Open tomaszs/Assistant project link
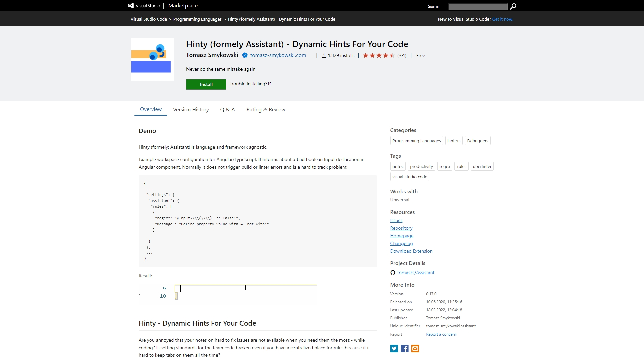The width and height of the screenshot is (644, 362). pyautogui.click(x=416, y=273)
